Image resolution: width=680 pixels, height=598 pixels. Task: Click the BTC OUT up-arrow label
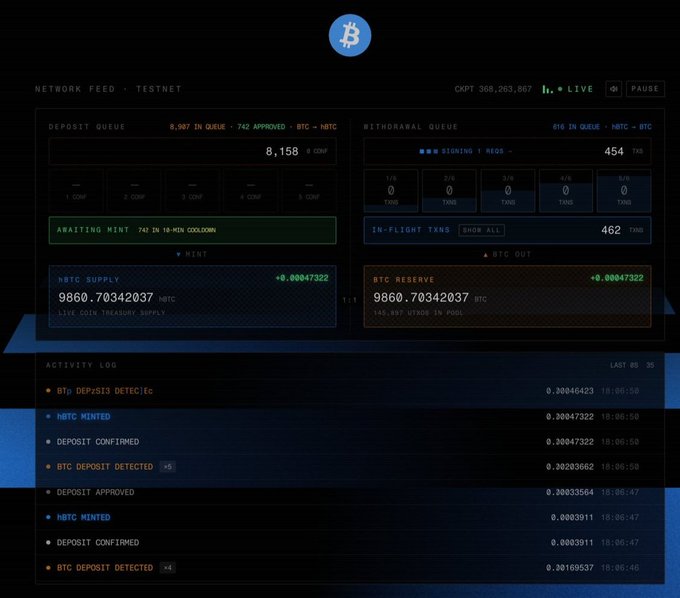[507, 254]
